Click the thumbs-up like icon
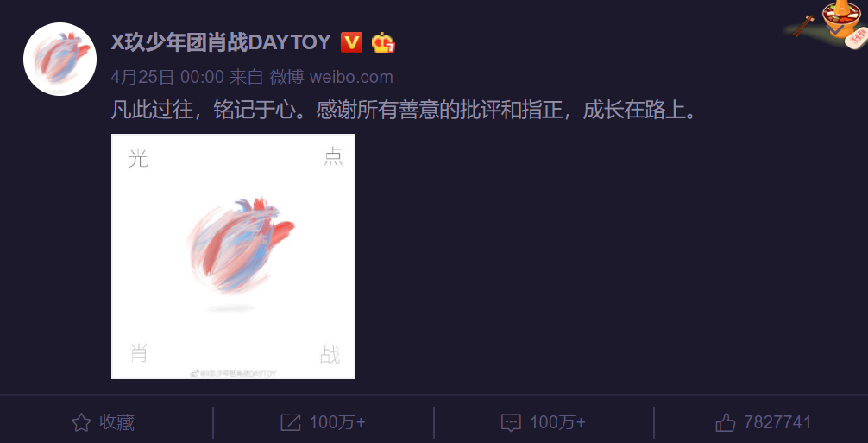 725,423
